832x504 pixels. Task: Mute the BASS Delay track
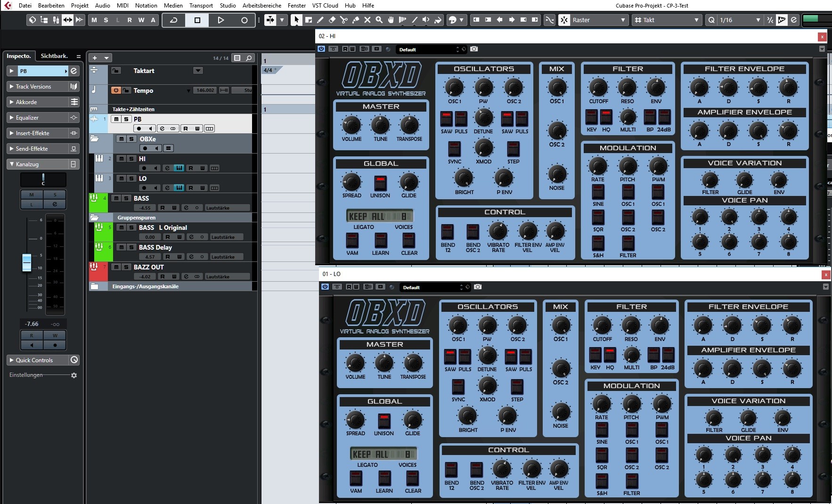(122, 247)
